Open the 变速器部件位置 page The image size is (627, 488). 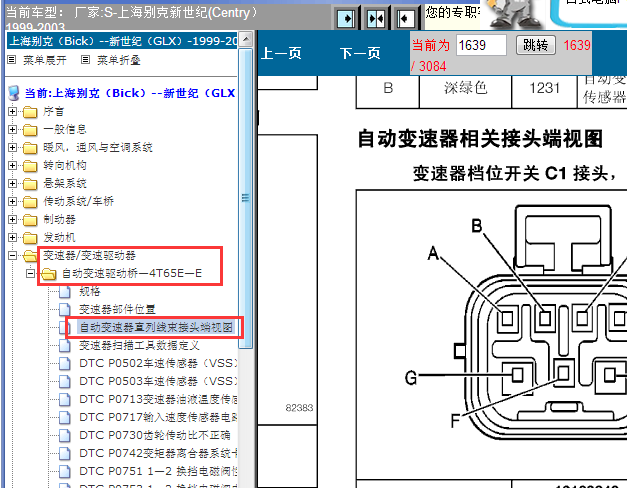(x=117, y=310)
